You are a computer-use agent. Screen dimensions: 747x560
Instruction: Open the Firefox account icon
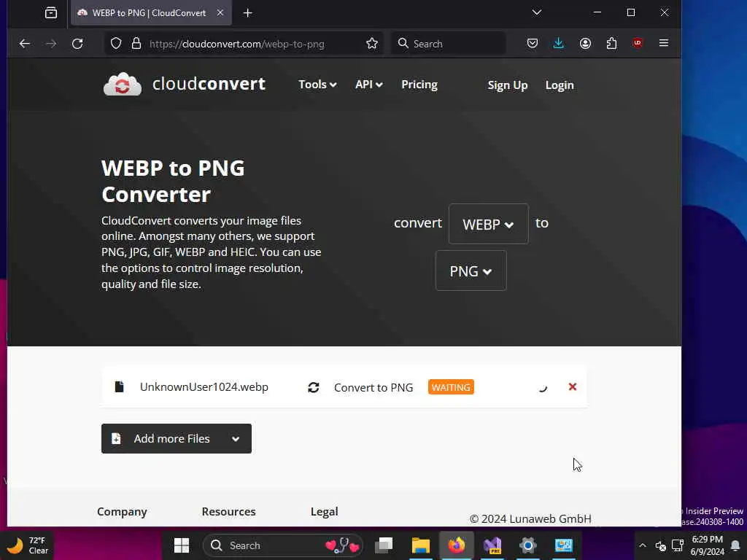(x=586, y=43)
